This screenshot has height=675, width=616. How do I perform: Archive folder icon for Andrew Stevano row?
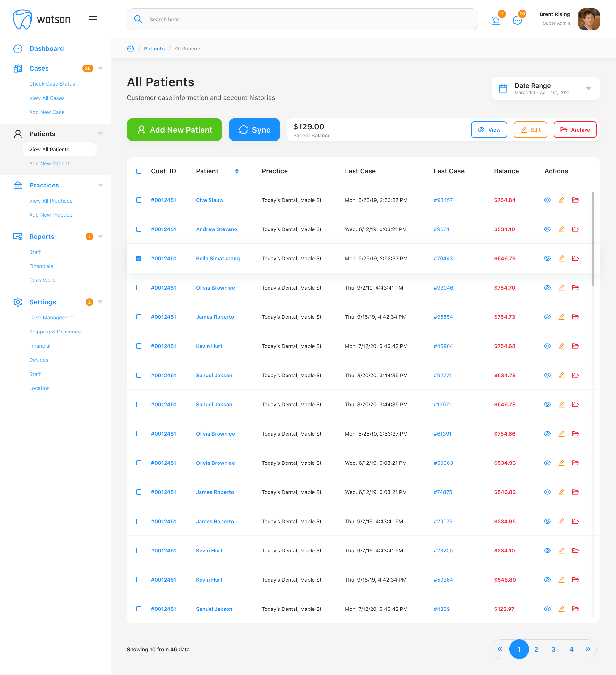pyautogui.click(x=575, y=229)
